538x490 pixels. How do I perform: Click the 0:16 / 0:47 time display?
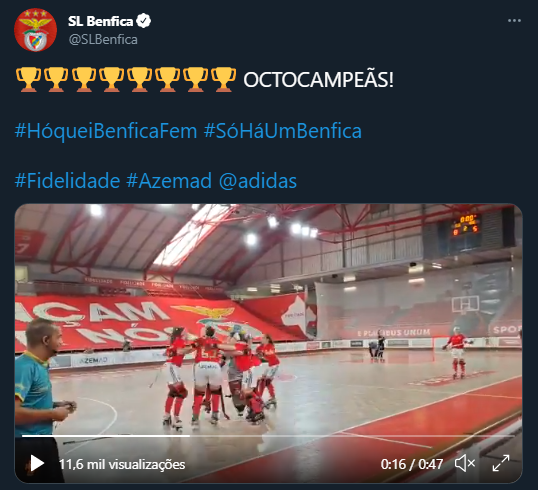click(412, 464)
